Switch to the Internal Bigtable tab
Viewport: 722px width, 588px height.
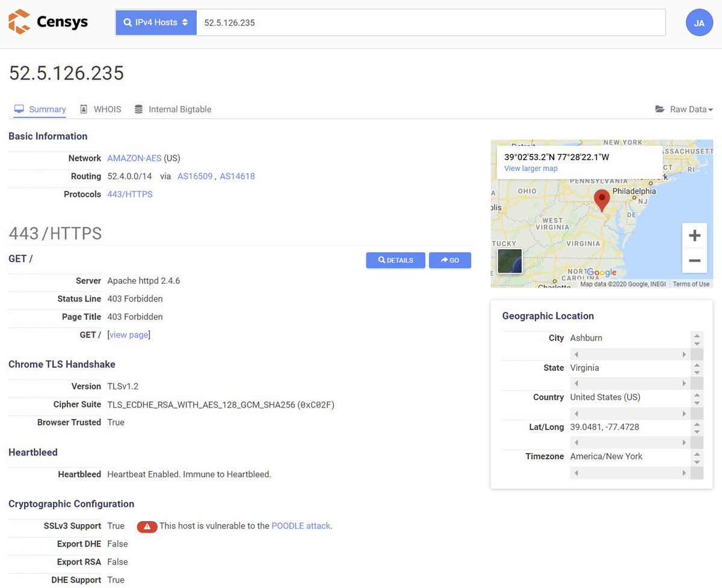173,110
